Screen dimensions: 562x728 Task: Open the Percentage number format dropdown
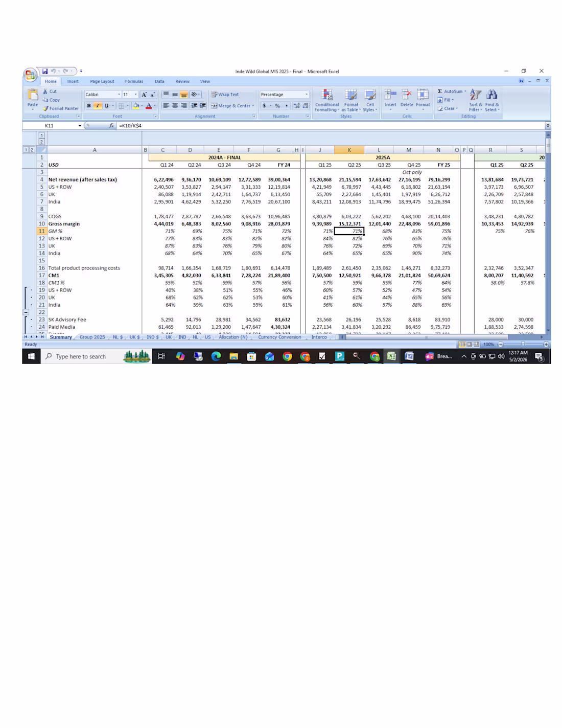tap(307, 95)
